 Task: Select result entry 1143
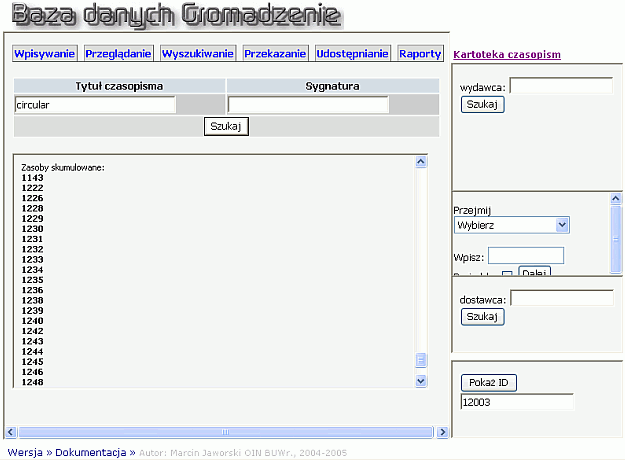pyautogui.click(x=33, y=178)
